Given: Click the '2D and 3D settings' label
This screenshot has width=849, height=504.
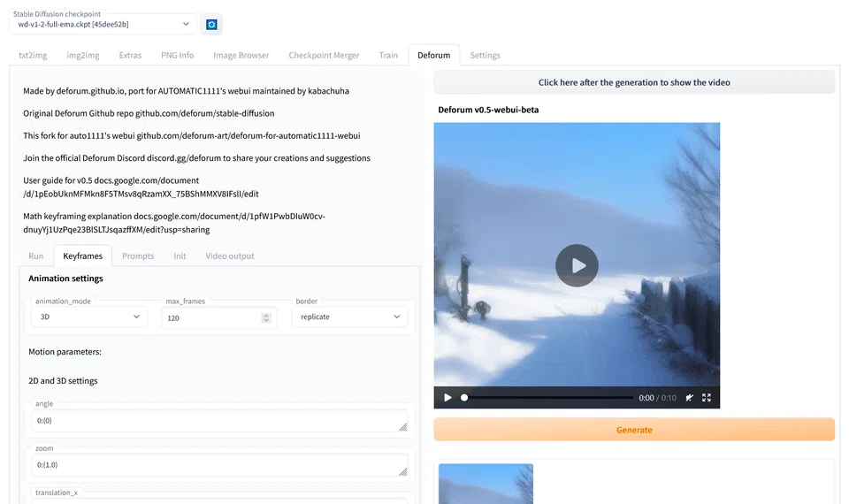Looking at the screenshot, I should pos(63,380).
